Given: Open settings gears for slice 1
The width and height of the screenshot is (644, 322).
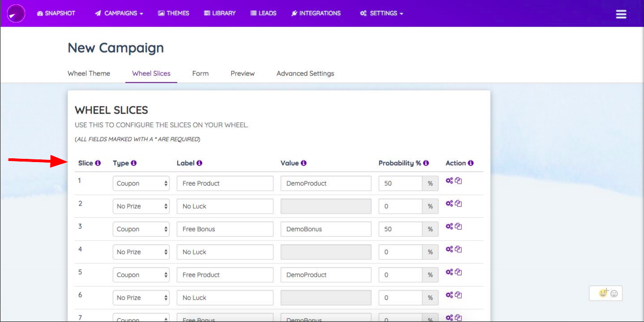Looking at the screenshot, I should click(x=449, y=181).
